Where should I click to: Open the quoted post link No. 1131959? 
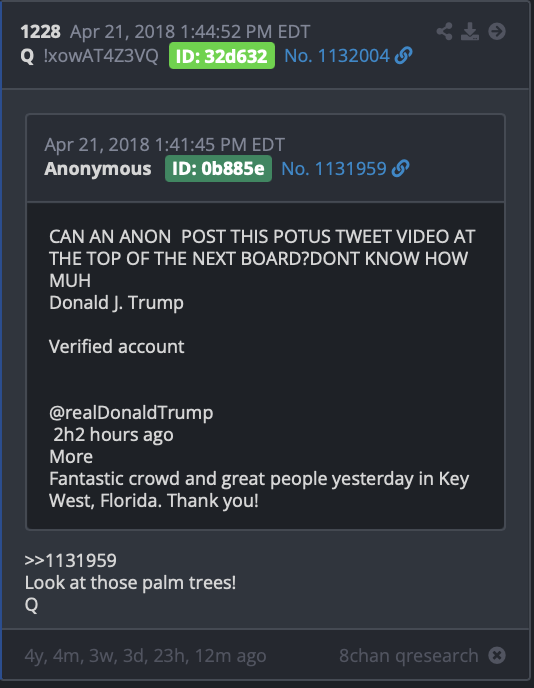pyautogui.click(x=333, y=168)
